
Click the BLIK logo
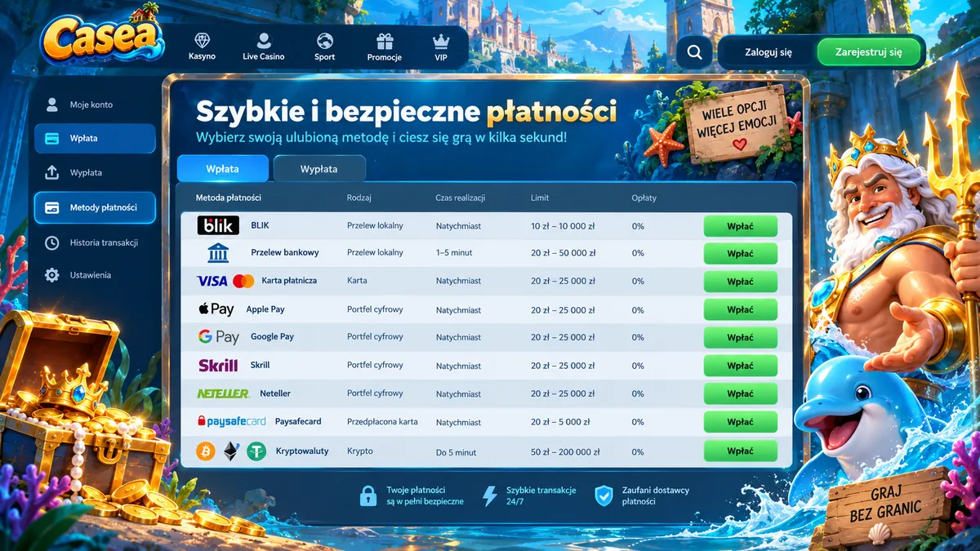pyautogui.click(x=218, y=225)
